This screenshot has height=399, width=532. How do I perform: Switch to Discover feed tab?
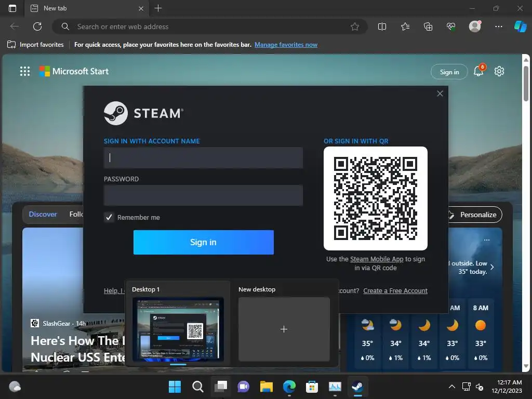point(43,215)
